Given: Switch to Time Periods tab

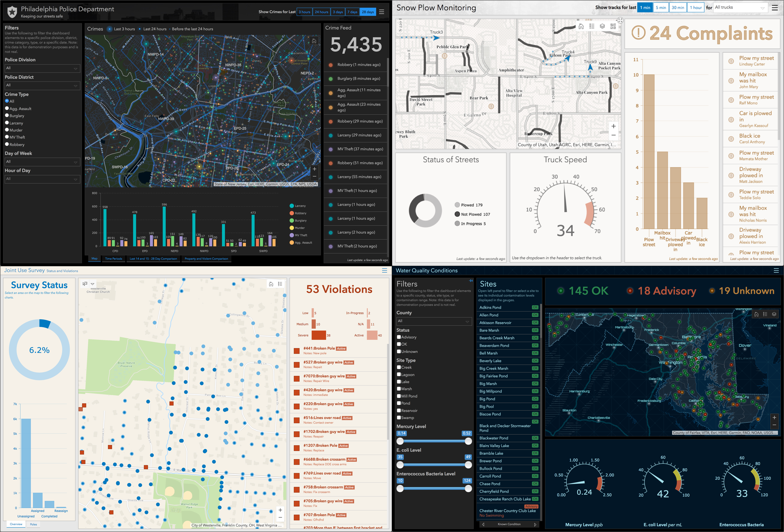Looking at the screenshot, I should coord(113,259).
